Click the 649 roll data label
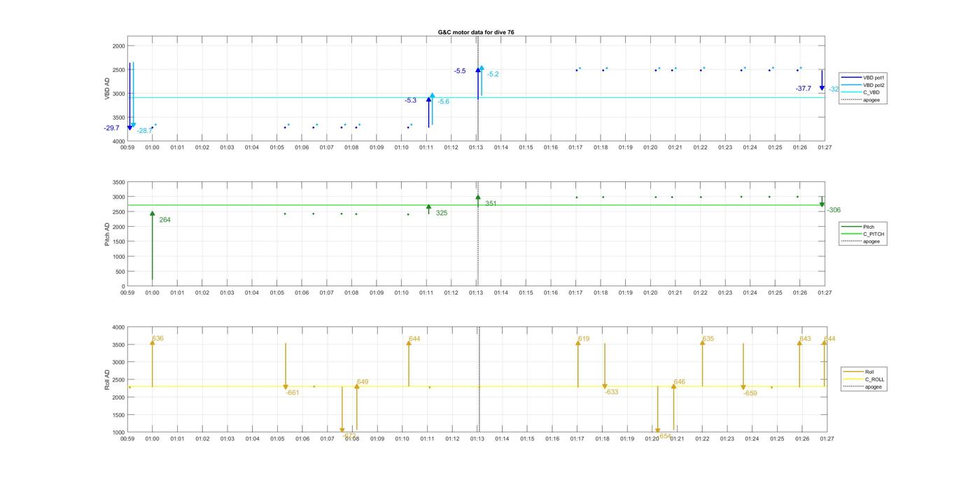Screen dimensions: 980x485 [363, 382]
